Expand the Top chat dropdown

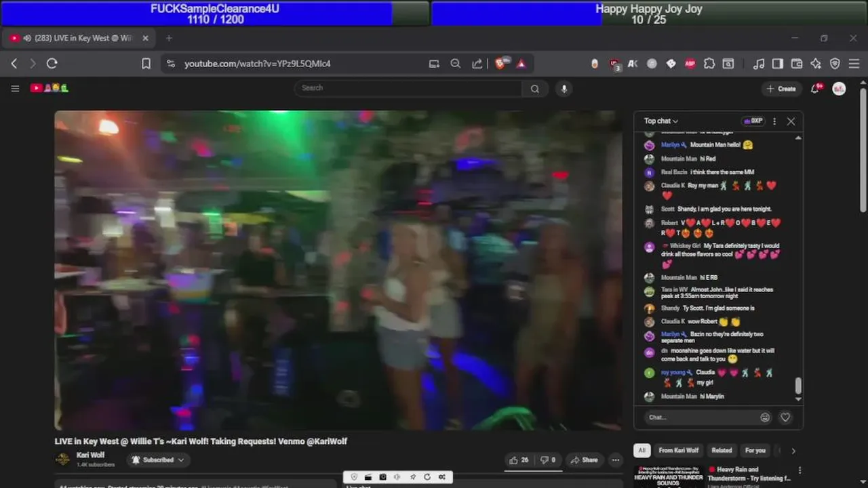661,121
